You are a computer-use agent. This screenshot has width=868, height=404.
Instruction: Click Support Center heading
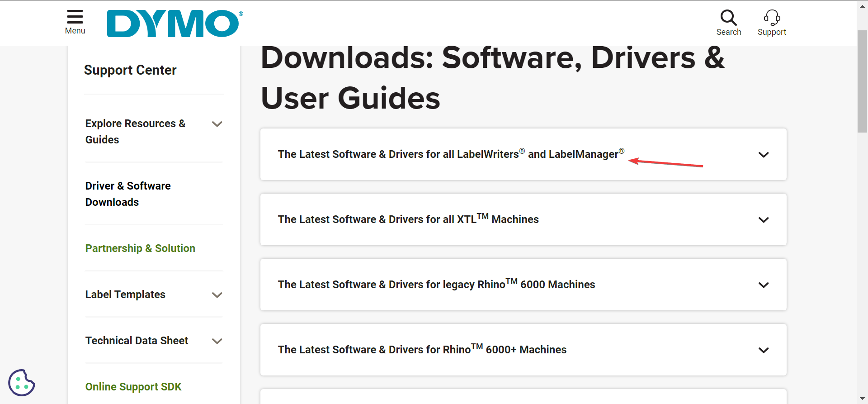coord(130,70)
